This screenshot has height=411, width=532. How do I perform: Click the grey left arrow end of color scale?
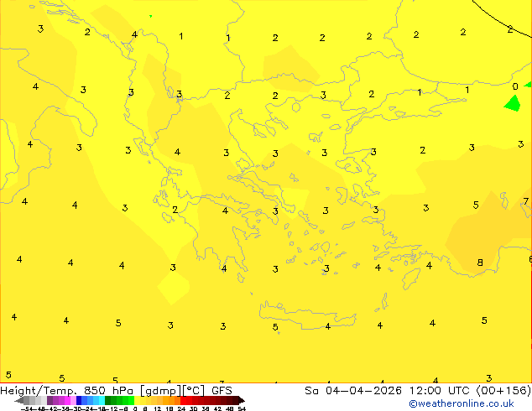point(19,400)
